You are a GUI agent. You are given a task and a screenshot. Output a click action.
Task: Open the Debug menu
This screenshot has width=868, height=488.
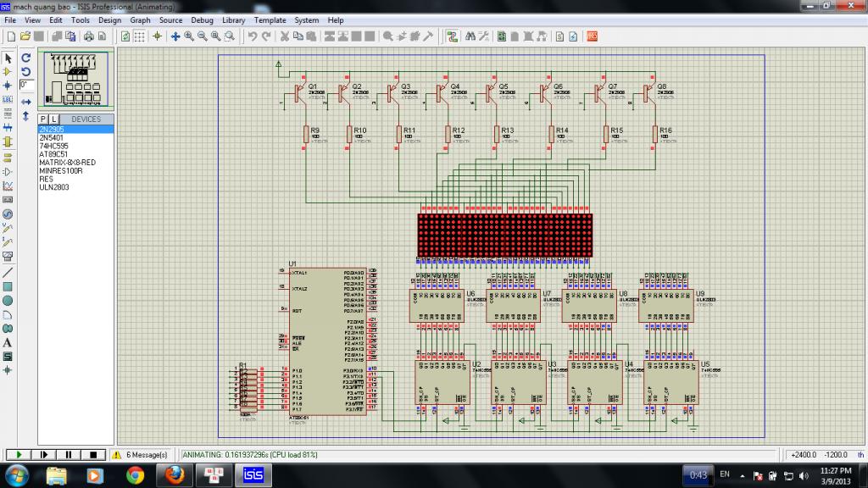coord(202,19)
